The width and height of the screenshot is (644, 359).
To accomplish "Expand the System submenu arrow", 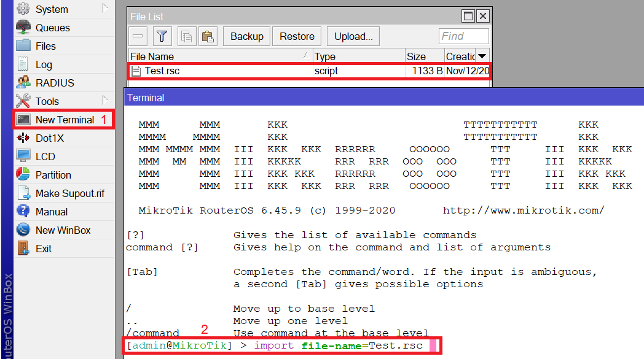I will pos(104,8).
